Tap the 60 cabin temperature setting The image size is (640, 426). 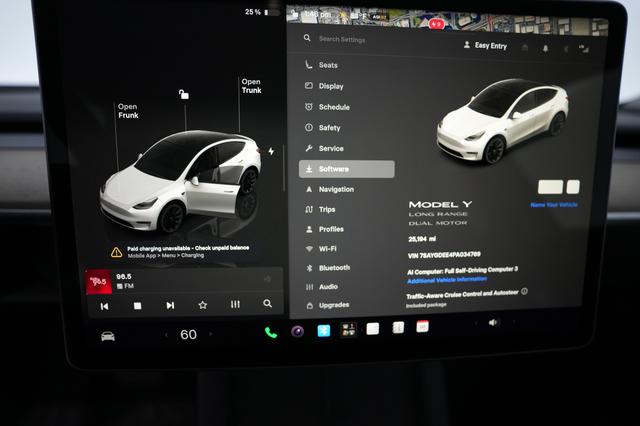[189, 335]
